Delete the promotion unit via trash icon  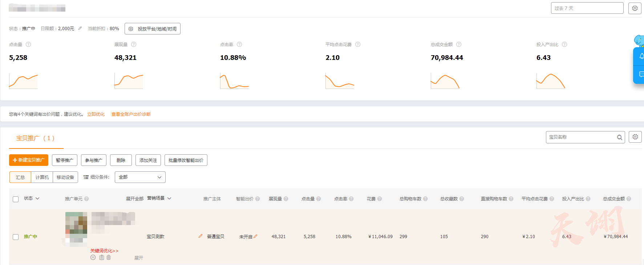click(x=109, y=257)
